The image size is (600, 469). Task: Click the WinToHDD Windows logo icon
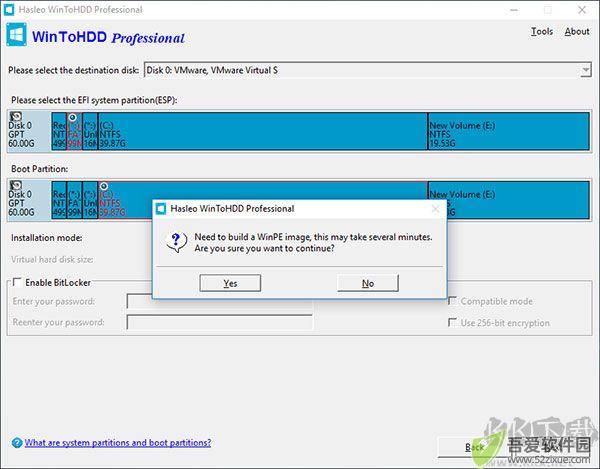16,35
